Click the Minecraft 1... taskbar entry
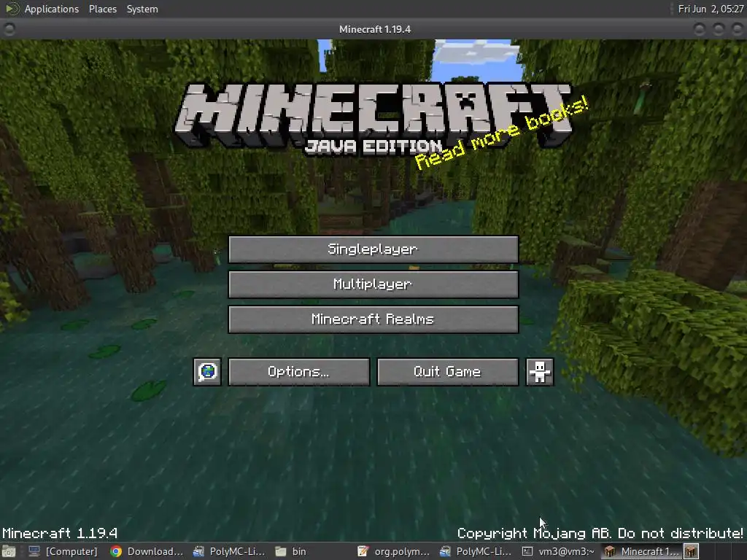The width and height of the screenshot is (747, 560). (x=641, y=551)
